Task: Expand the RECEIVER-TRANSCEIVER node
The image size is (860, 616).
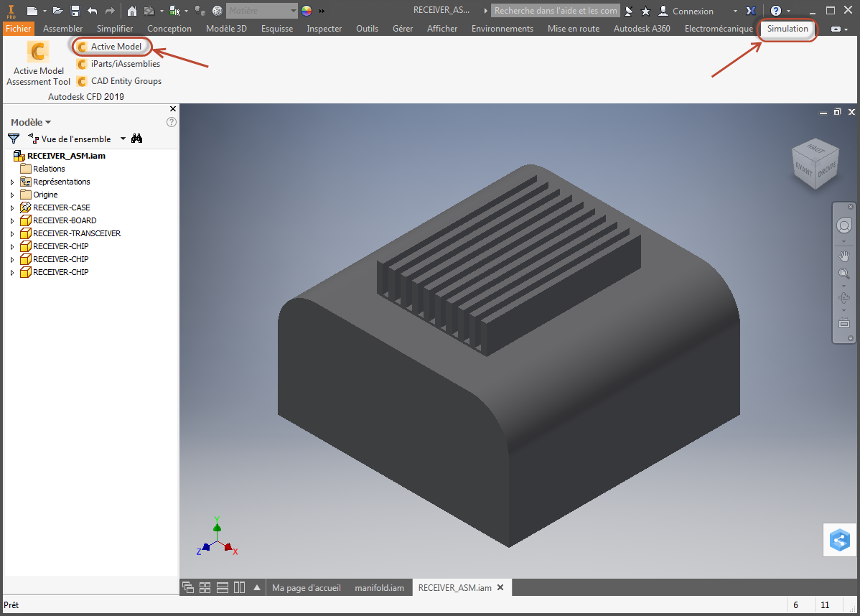Action: (12, 233)
